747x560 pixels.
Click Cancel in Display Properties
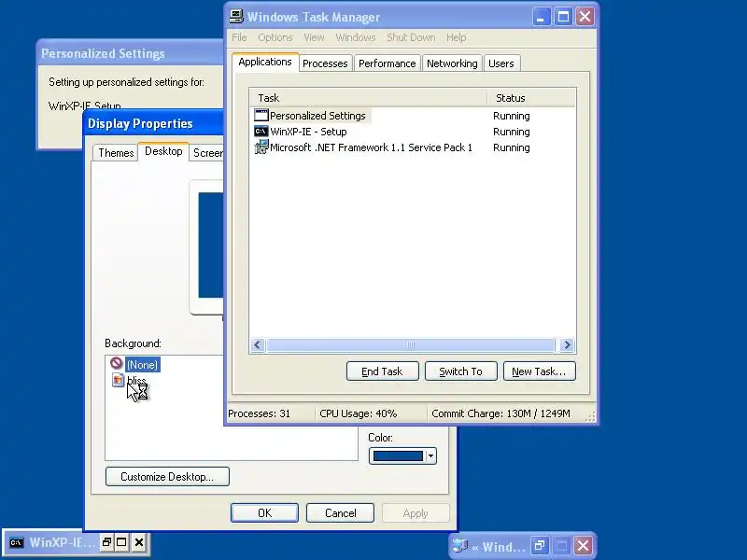pyautogui.click(x=340, y=512)
